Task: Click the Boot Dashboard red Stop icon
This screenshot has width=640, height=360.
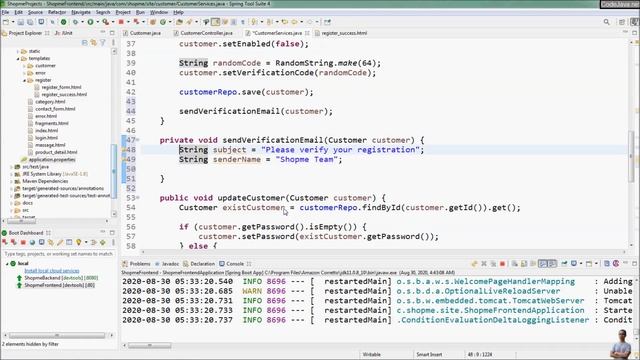Action: coord(23,242)
